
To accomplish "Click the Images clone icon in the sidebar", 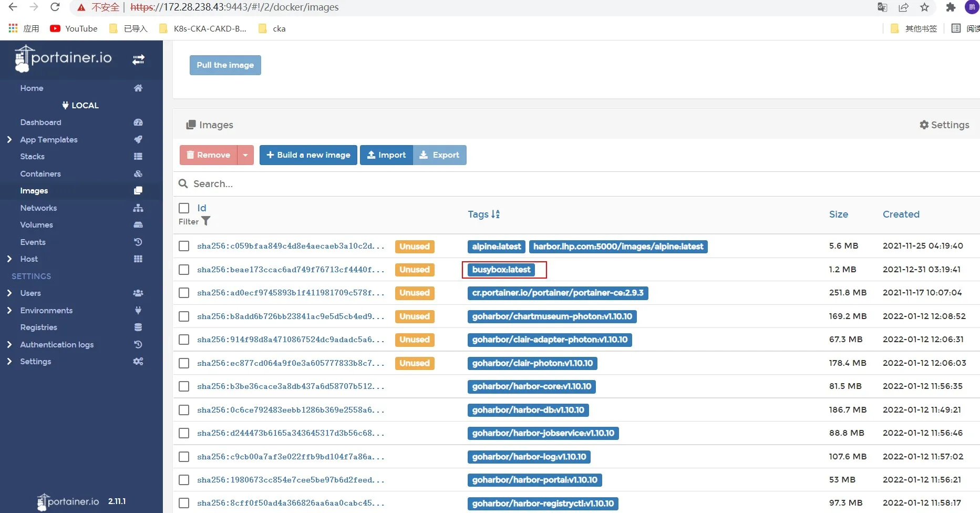I will click(x=138, y=190).
